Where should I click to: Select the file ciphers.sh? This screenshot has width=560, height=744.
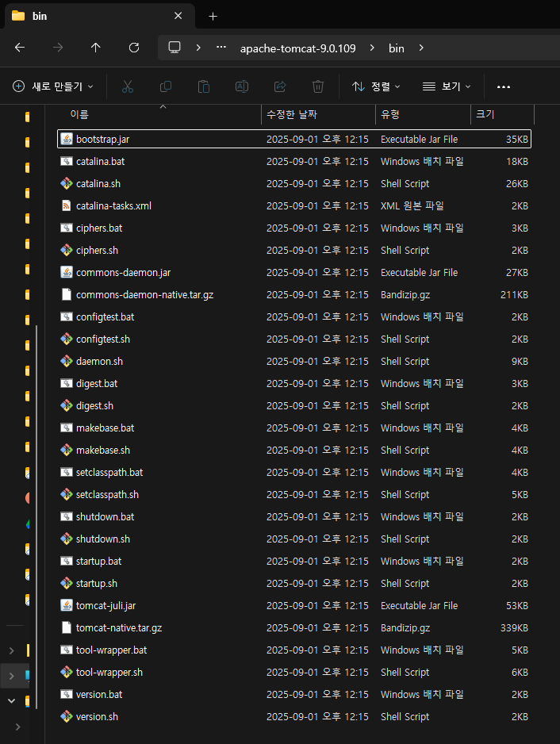[294, 250]
